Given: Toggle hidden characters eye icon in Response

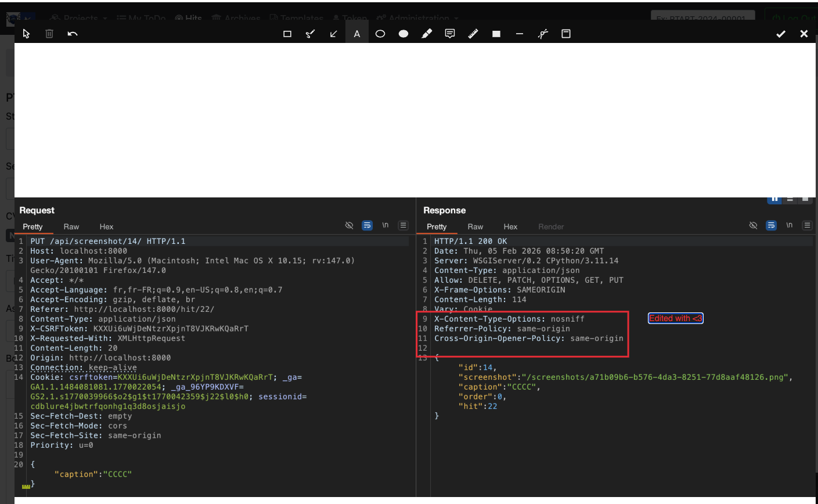Looking at the screenshot, I should click(754, 225).
